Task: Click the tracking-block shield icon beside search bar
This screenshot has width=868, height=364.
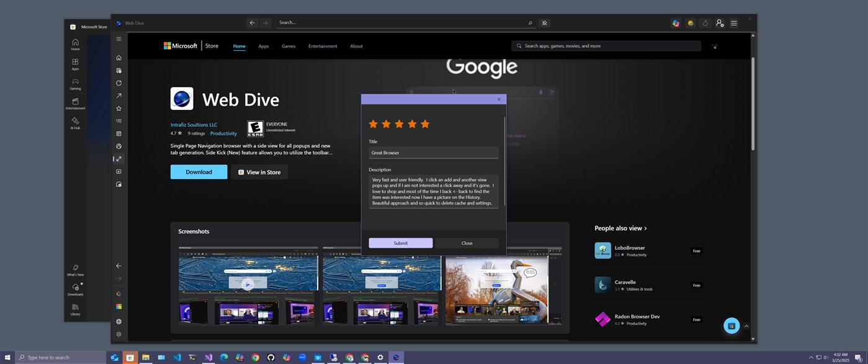Action: (x=544, y=22)
